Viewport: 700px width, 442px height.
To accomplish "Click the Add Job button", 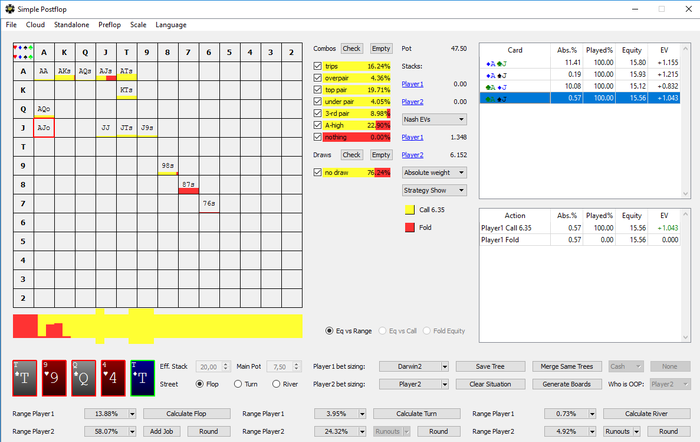I will click(x=162, y=431).
